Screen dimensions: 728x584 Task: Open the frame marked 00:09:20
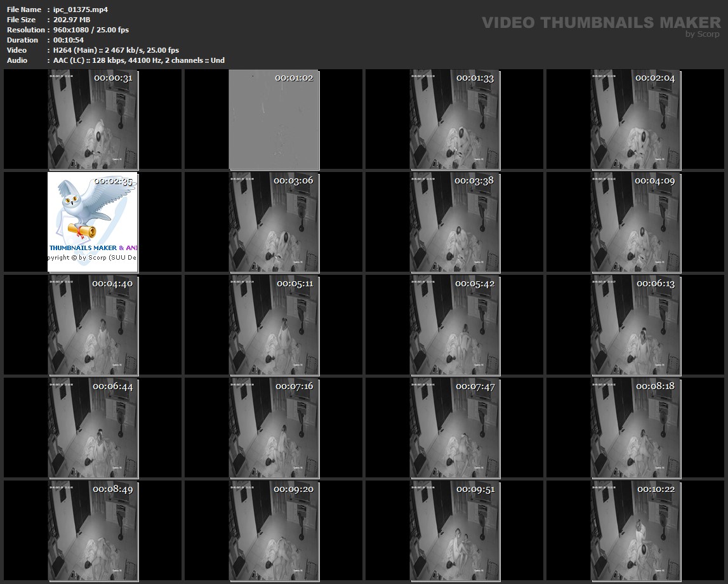pyautogui.click(x=274, y=531)
